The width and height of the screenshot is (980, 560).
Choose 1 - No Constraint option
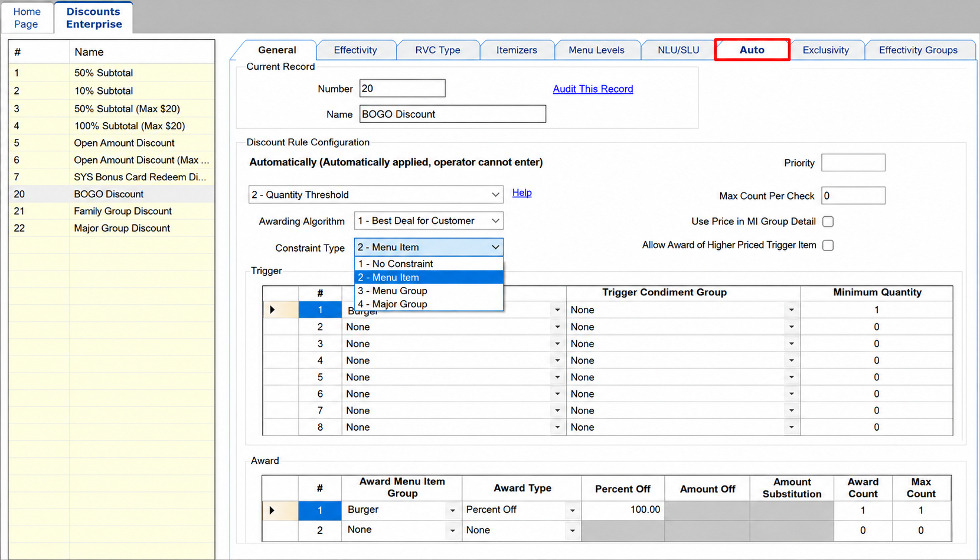click(x=429, y=264)
